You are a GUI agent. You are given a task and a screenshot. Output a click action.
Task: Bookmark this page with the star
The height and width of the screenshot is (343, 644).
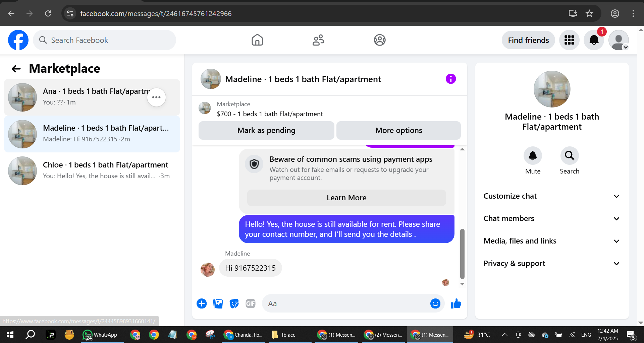pos(589,13)
